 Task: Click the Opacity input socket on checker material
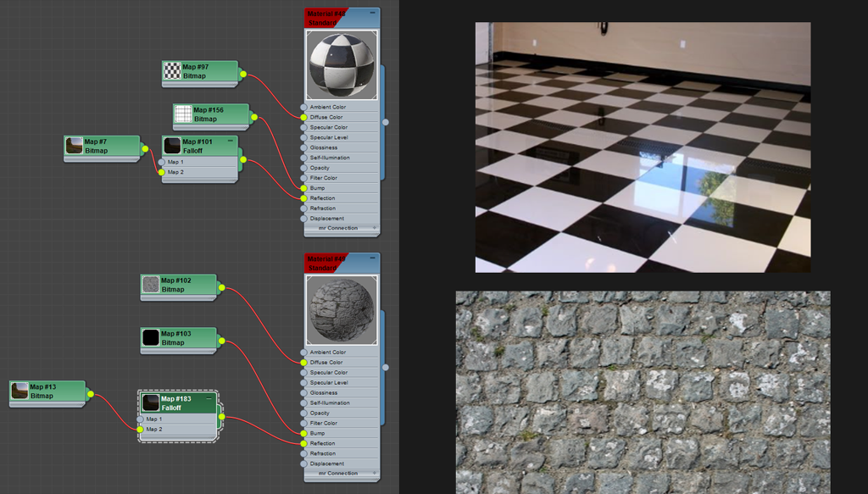point(304,168)
